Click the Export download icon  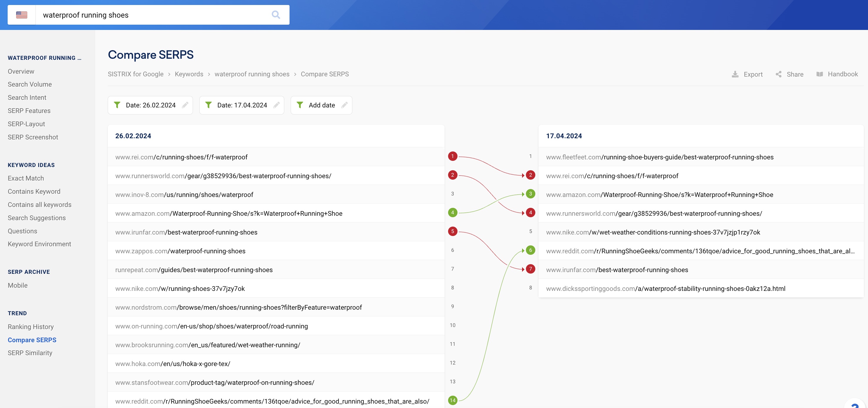pyautogui.click(x=735, y=74)
